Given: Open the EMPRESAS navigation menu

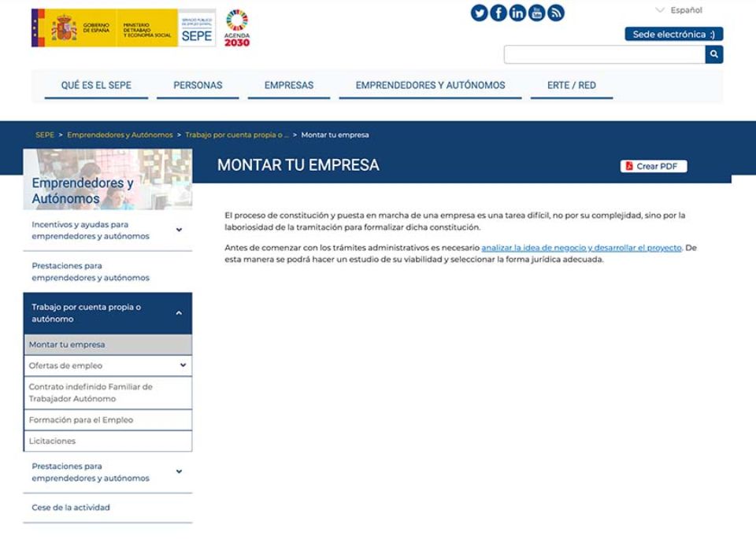Looking at the screenshot, I should 288,84.
